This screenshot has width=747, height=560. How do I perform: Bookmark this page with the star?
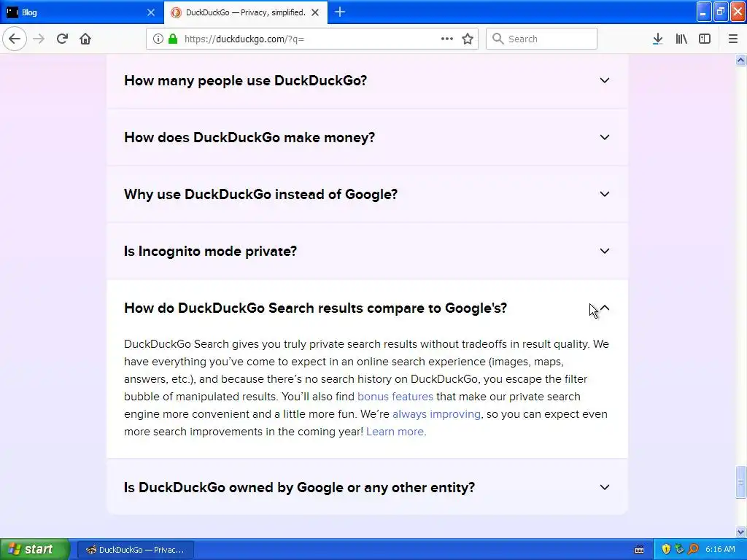click(468, 39)
